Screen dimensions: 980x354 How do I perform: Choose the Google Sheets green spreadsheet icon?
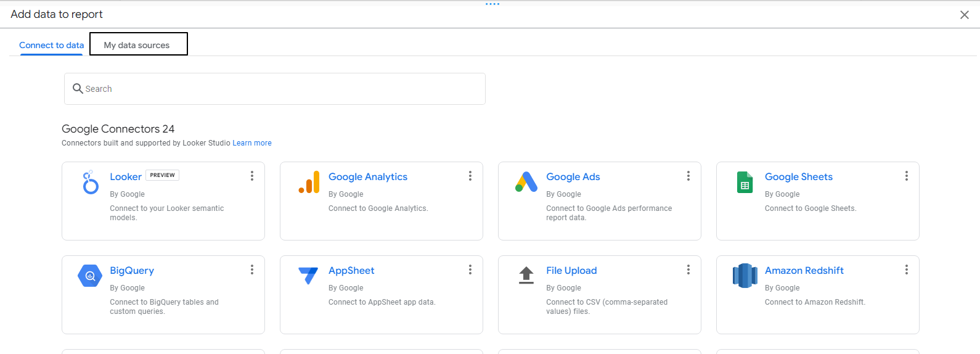(745, 183)
